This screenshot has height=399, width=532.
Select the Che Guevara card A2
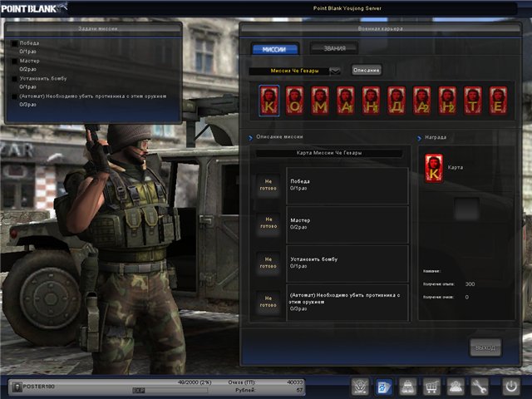421,101
